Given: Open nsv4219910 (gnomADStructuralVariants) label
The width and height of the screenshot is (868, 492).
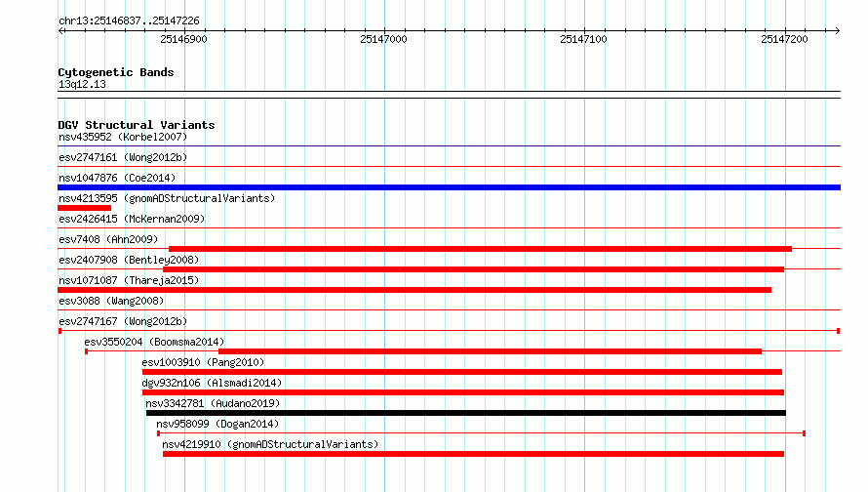Looking at the screenshot, I should [270, 444].
